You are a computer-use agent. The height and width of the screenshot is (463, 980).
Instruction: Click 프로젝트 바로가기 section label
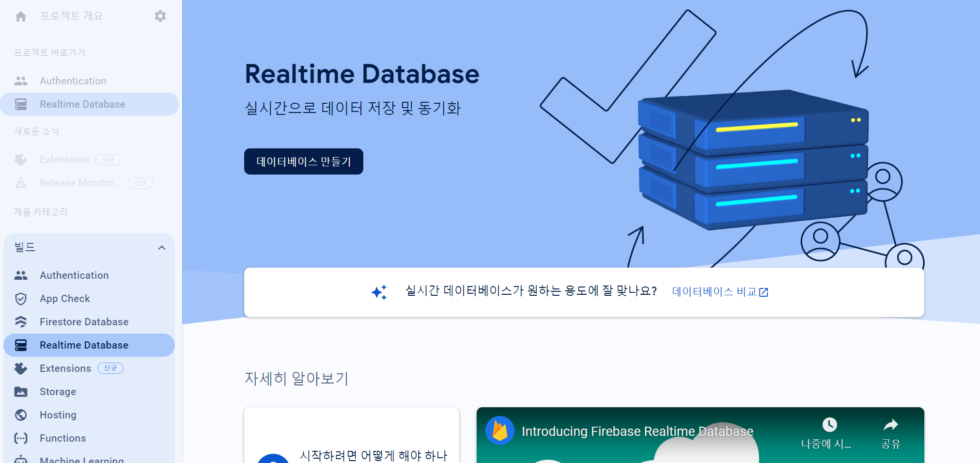pyautogui.click(x=49, y=52)
